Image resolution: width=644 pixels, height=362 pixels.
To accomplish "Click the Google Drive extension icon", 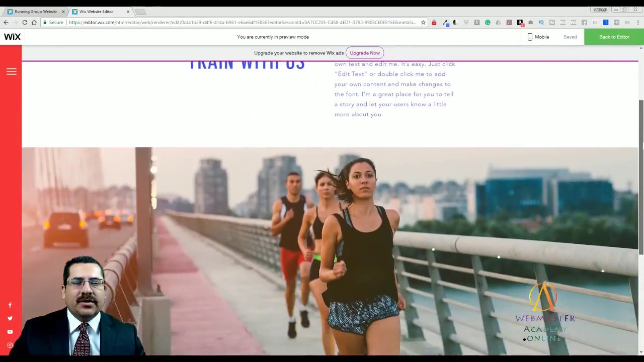I will tap(498, 23).
